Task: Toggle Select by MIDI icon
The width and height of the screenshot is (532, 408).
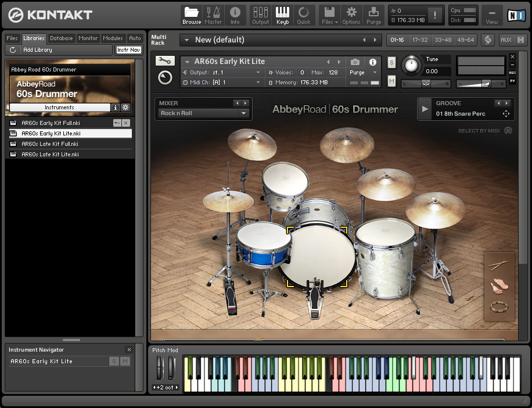Action: 508,131
